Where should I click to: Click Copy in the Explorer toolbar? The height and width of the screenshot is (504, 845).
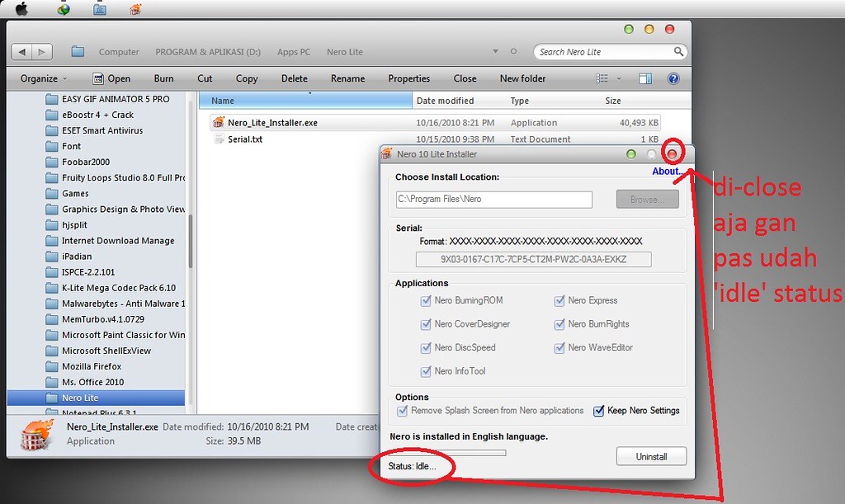tap(247, 78)
